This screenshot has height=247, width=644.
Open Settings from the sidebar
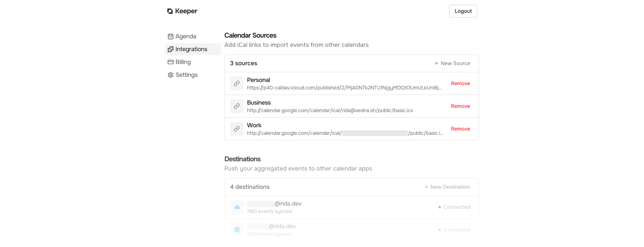click(186, 75)
